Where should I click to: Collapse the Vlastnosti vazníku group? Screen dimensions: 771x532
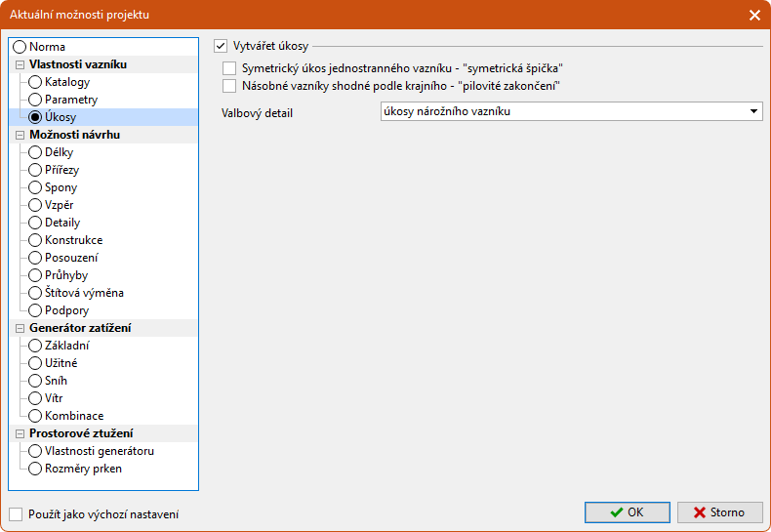[x=20, y=64]
